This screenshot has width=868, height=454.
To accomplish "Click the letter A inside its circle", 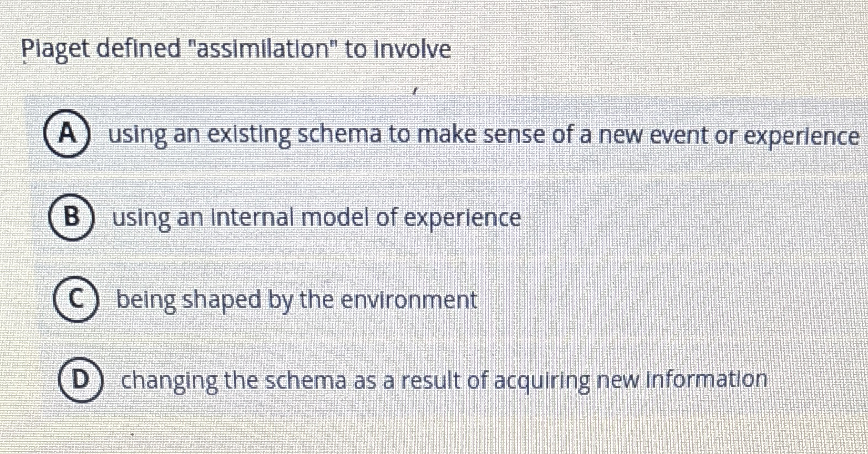I will point(68,135).
